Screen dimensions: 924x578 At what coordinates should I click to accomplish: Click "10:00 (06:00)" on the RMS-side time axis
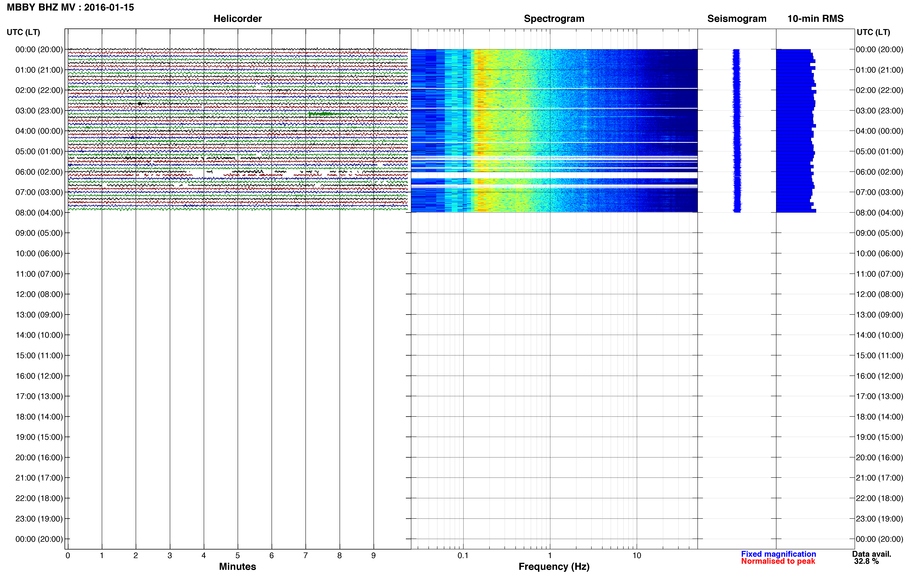click(879, 253)
